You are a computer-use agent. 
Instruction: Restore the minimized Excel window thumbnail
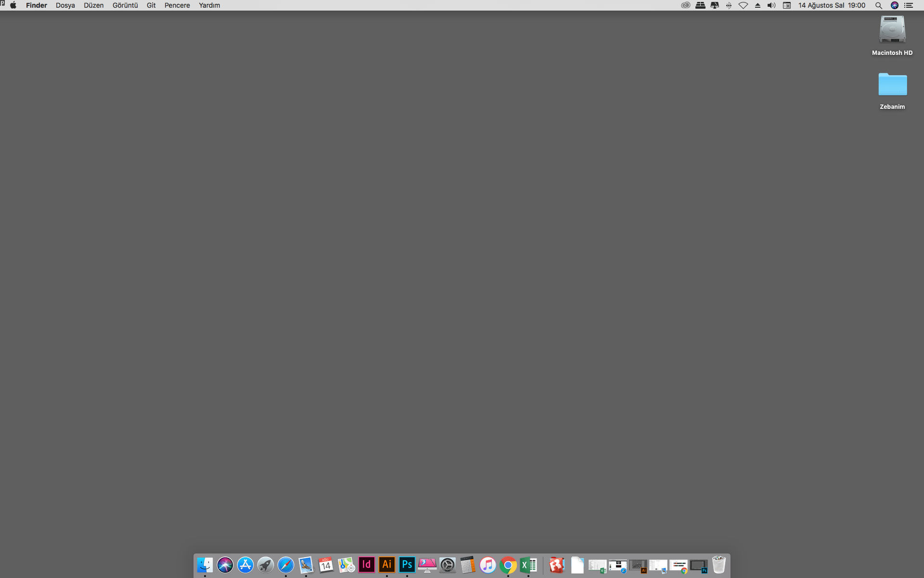click(597, 566)
